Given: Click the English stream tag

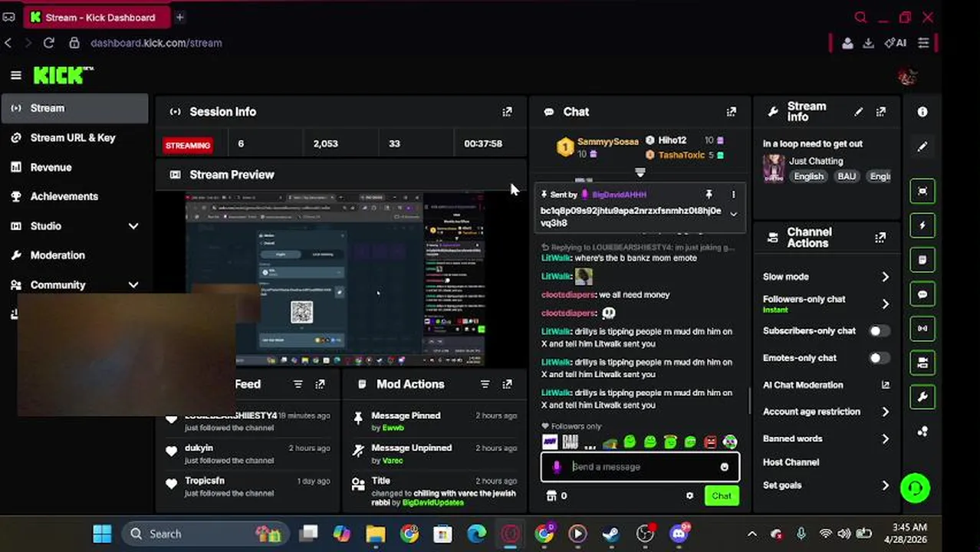Looking at the screenshot, I should [x=808, y=176].
